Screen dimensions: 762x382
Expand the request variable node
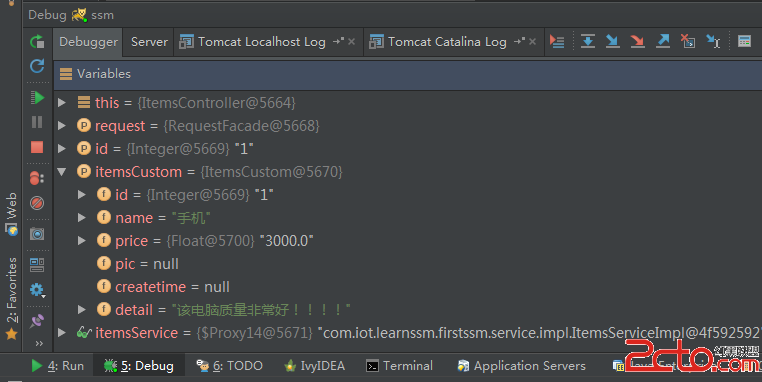62,125
